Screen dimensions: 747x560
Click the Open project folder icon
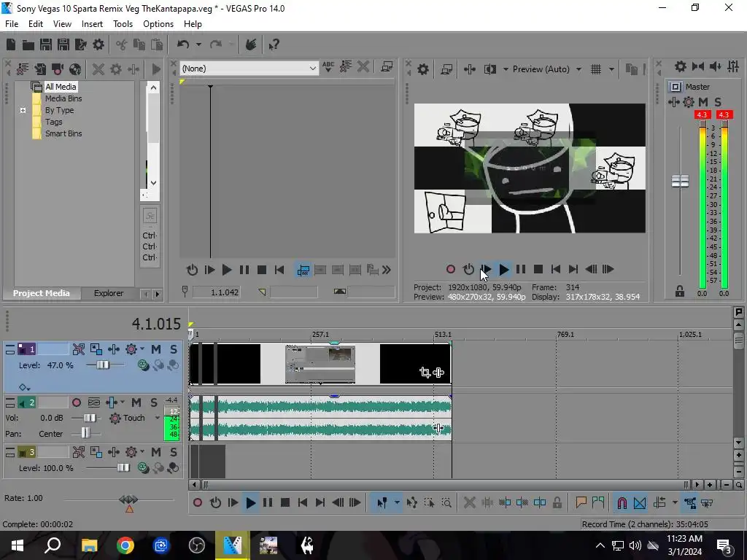click(28, 44)
